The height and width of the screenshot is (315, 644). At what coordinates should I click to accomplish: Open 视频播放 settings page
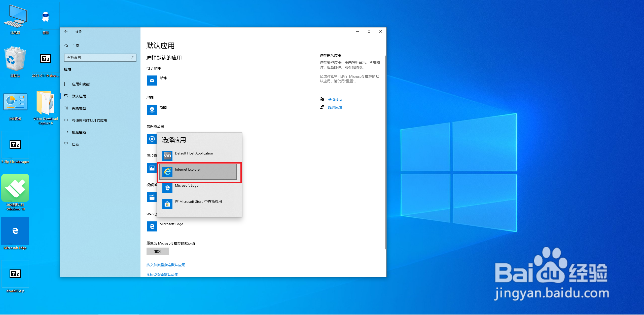(x=79, y=132)
